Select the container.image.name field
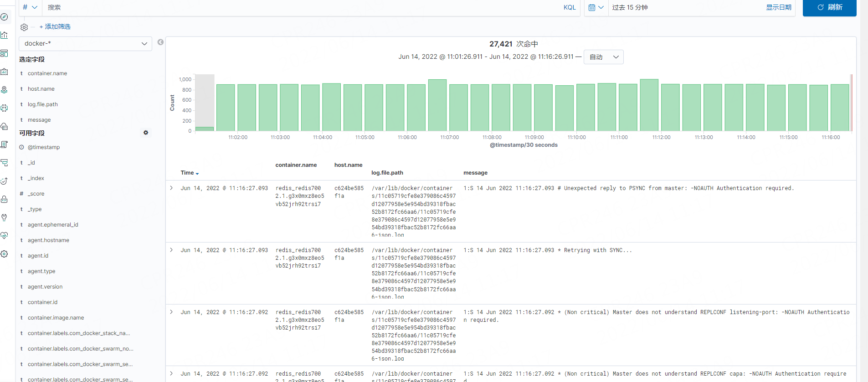 [56, 318]
